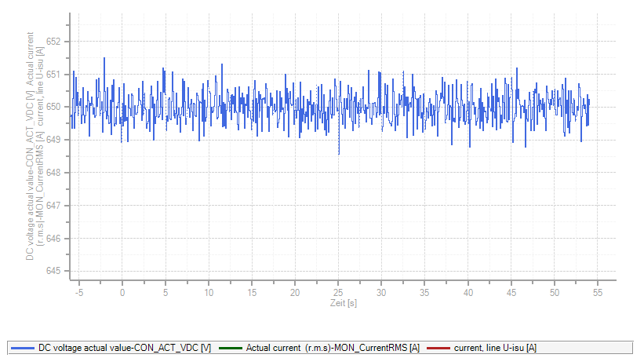Select legend entry DC voltage actual value-CON_ACT_VDC [V]

(x=125, y=348)
